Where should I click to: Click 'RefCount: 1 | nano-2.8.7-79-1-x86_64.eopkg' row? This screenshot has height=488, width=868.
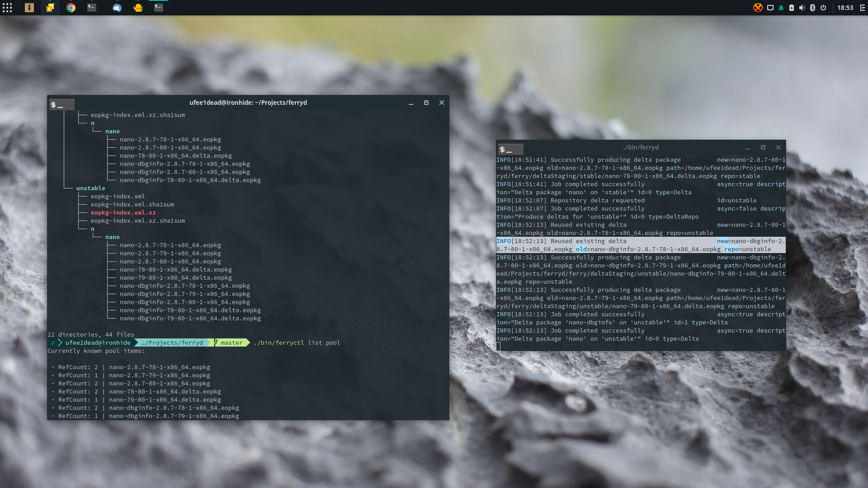[130, 375]
